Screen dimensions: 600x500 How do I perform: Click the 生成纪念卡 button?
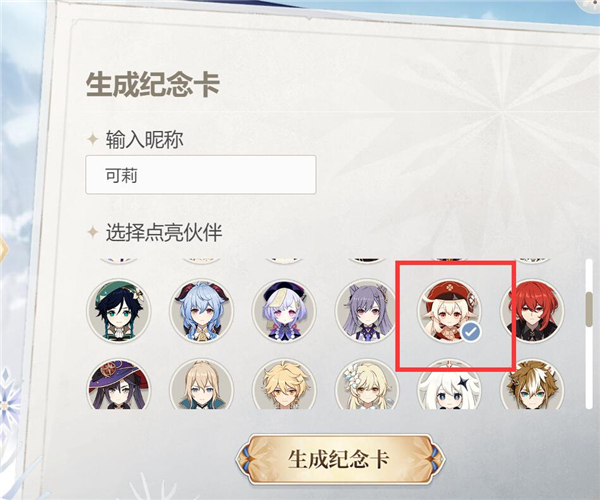coord(340,459)
